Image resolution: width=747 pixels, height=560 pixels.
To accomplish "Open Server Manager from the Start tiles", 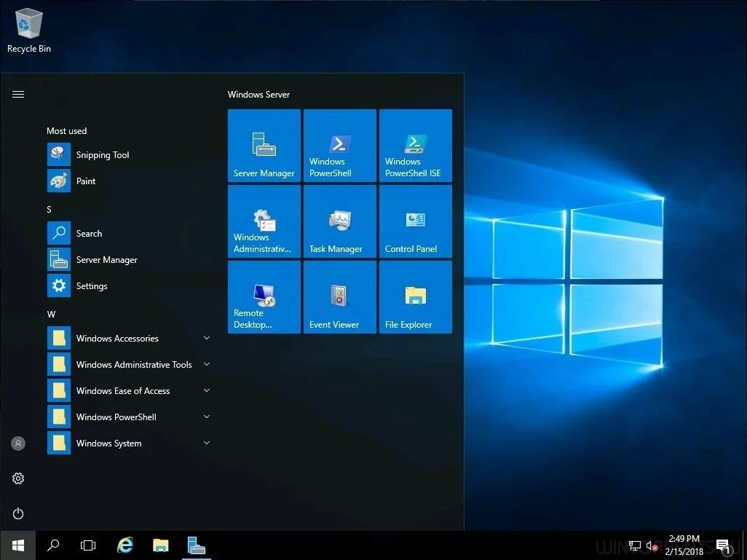I will pos(264,145).
